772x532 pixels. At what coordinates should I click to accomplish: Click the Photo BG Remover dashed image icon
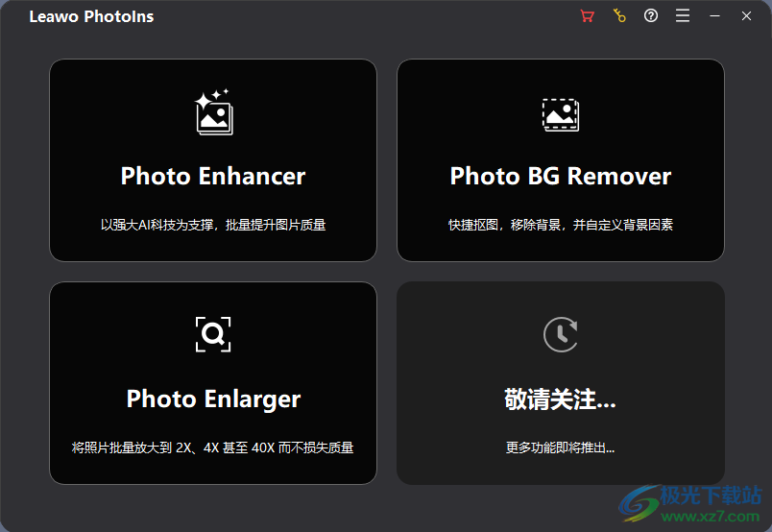click(561, 115)
